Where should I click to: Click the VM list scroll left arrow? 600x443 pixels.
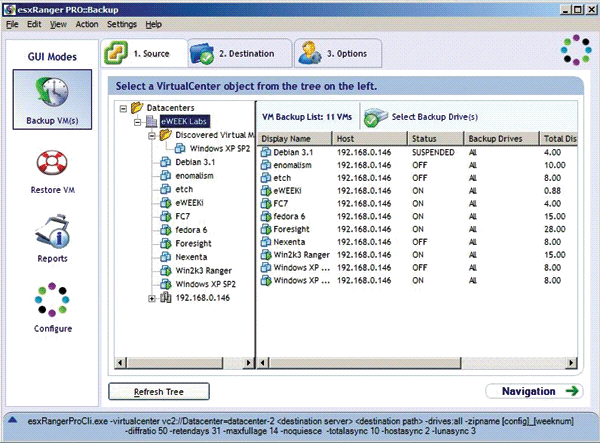pos(263,363)
